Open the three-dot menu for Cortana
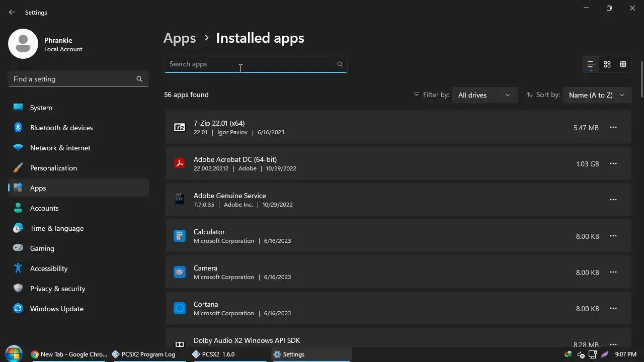The width and height of the screenshot is (644, 362). point(613,309)
